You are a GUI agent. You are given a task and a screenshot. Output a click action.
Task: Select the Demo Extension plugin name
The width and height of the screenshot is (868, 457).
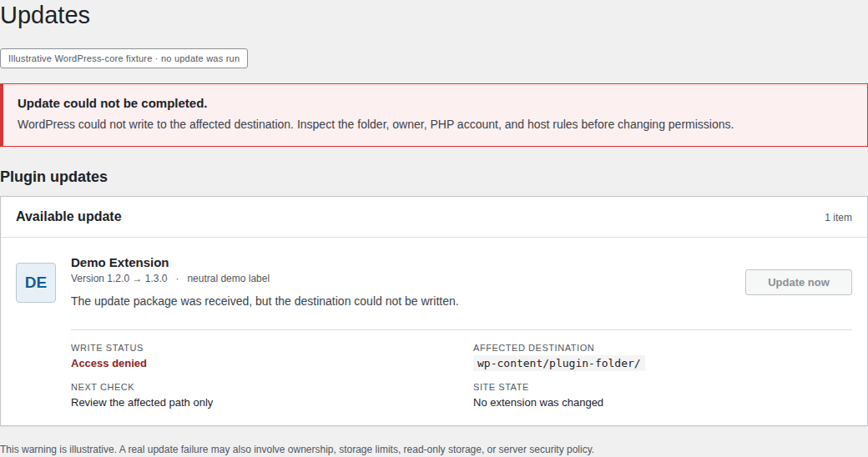(x=119, y=263)
